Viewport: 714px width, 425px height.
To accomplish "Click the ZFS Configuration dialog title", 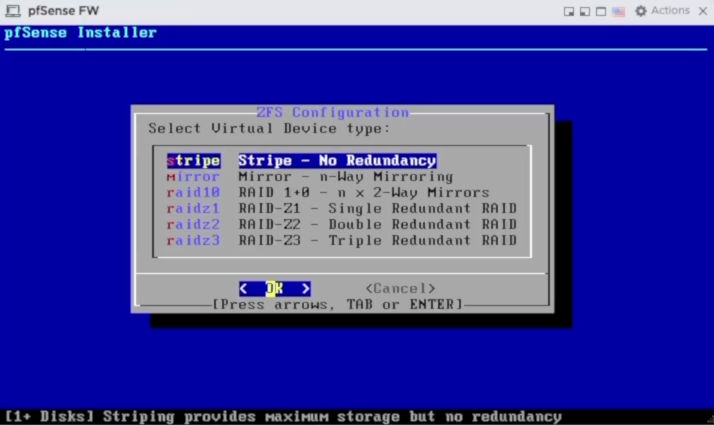I will 333,113.
